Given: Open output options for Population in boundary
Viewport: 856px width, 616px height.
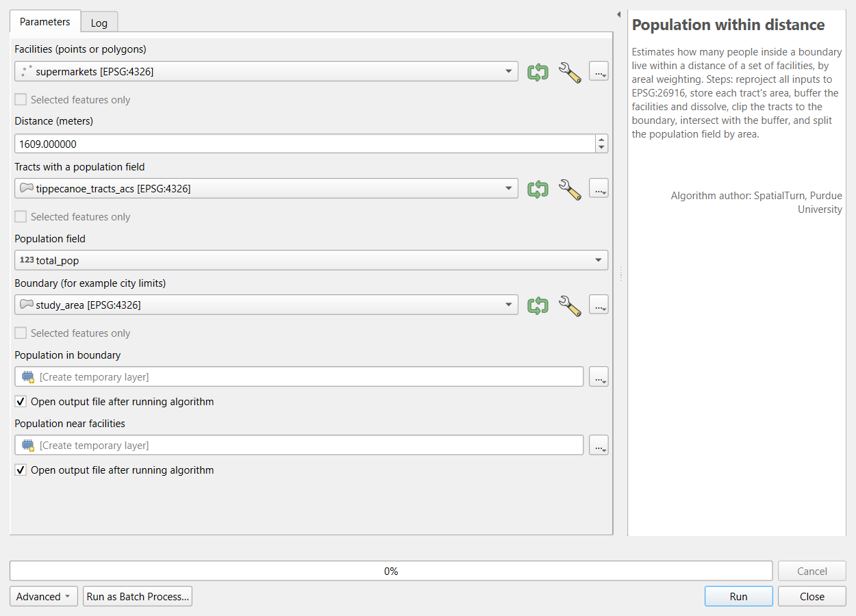Looking at the screenshot, I should pyautogui.click(x=599, y=377).
